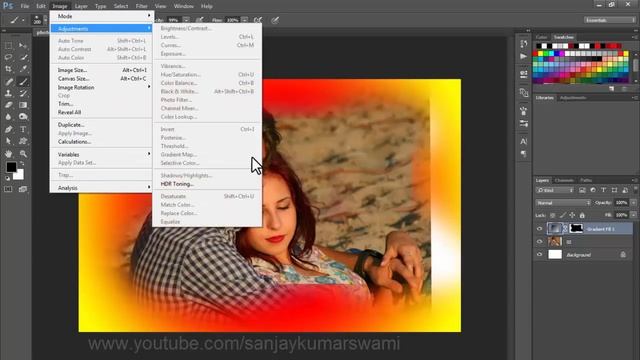Choose Reveal All menu item
Screen dimensions: 640x360
coord(101,112)
